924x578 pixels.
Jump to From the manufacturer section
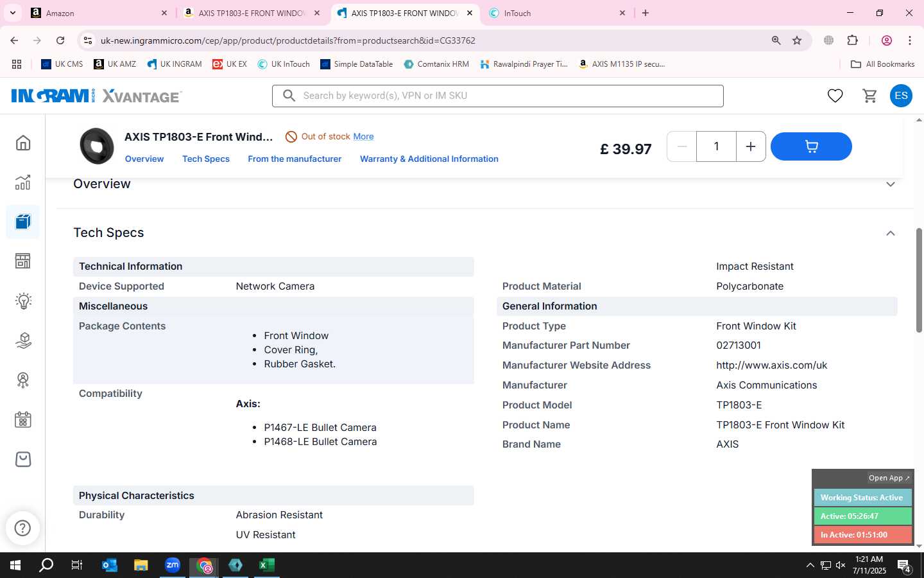(295, 159)
